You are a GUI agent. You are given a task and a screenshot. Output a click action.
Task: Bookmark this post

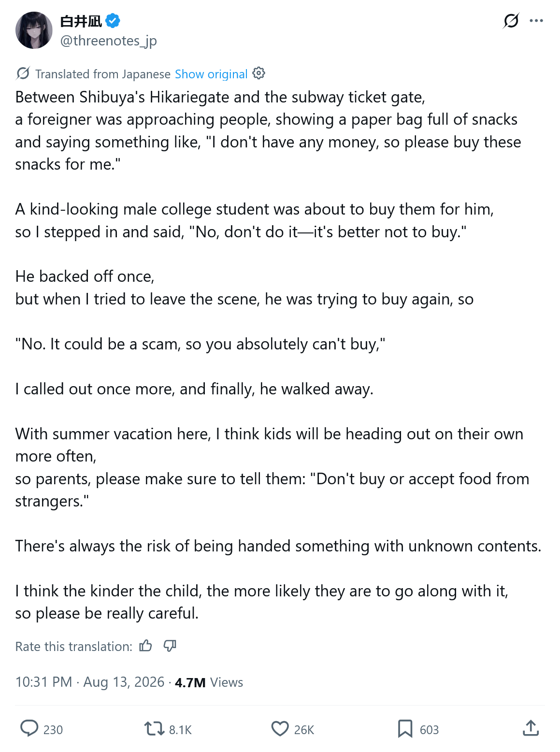(x=405, y=728)
